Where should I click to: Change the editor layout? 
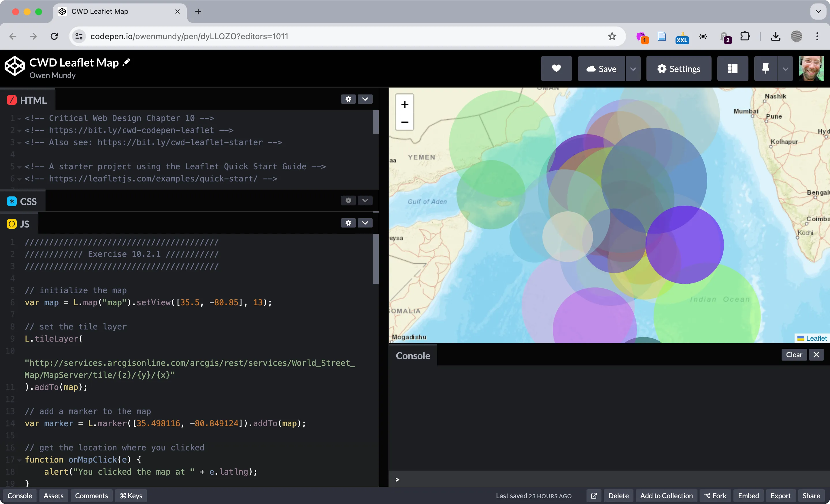coord(732,68)
